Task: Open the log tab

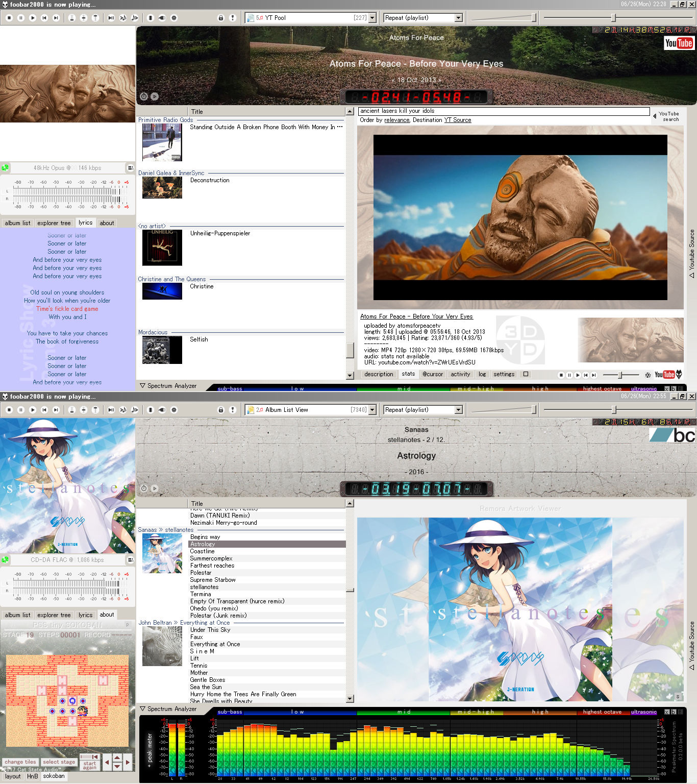Action: point(482,374)
